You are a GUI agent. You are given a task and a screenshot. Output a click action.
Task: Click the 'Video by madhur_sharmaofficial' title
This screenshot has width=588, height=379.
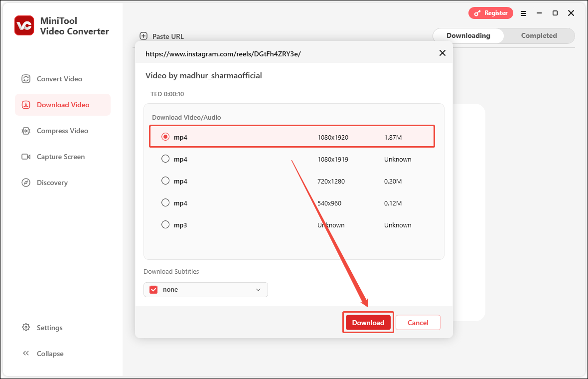[x=204, y=75]
